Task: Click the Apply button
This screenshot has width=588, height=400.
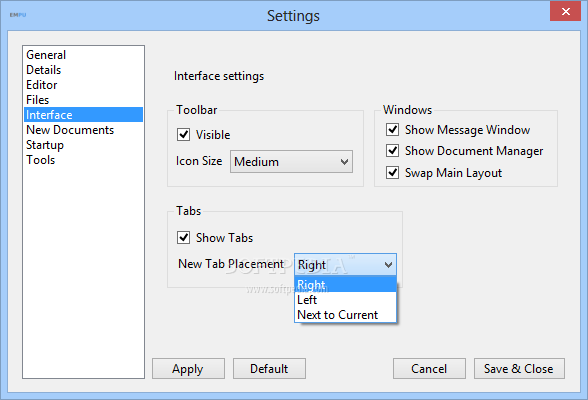Action: click(x=188, y=369)
